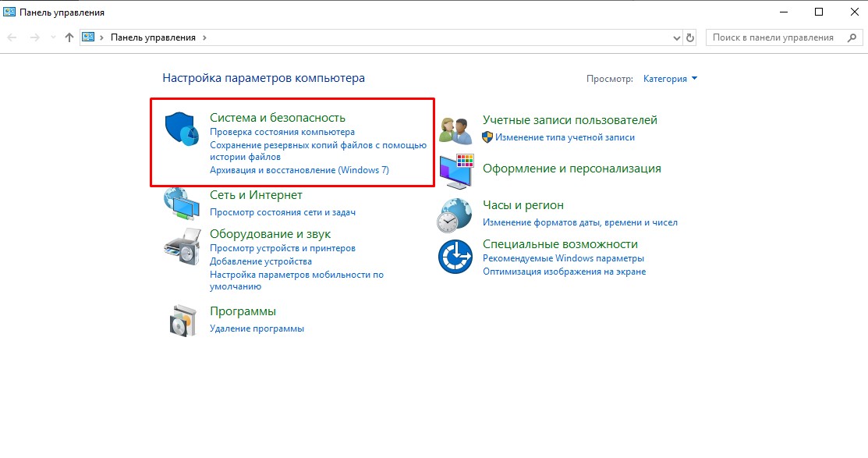This screenshot has height=458, width=868.
Task: Open the Категория view-by dropdown
Action: coord(670,79)
